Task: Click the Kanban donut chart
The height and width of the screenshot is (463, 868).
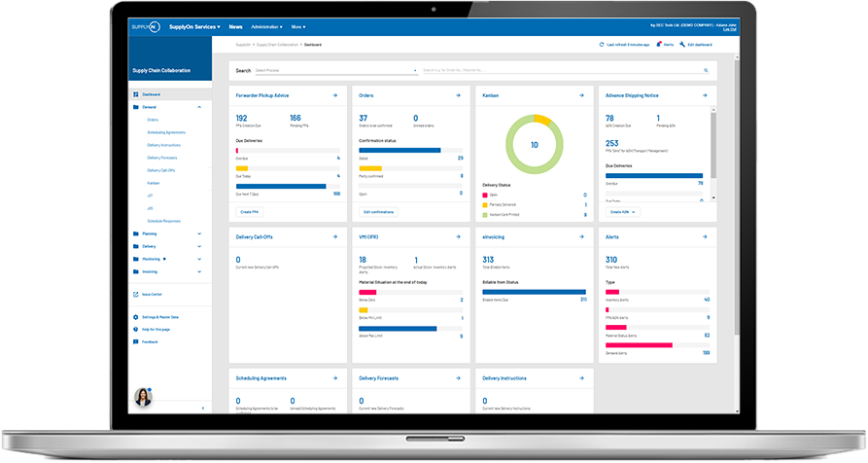Action: click(535, 145)
